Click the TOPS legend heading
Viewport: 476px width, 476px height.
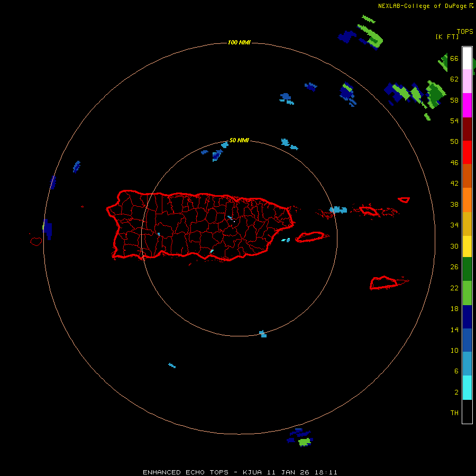click(465, 31)
